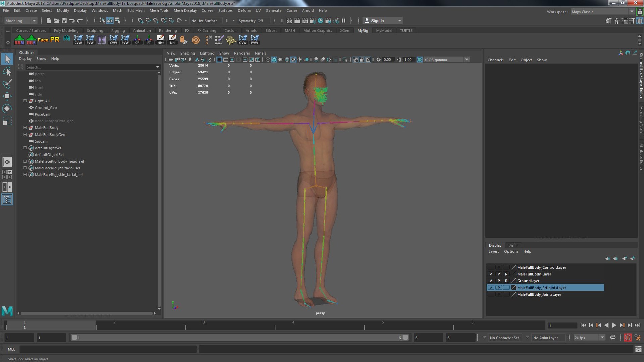Expand the Light_All node in Outliner
Viewport: 644px width, 362px height.
25,101
